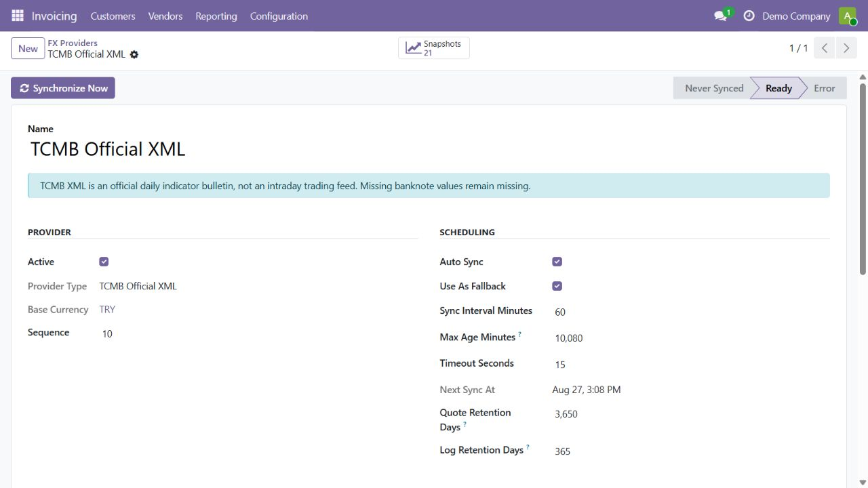Click the Invoicing app title

(54, 16)
